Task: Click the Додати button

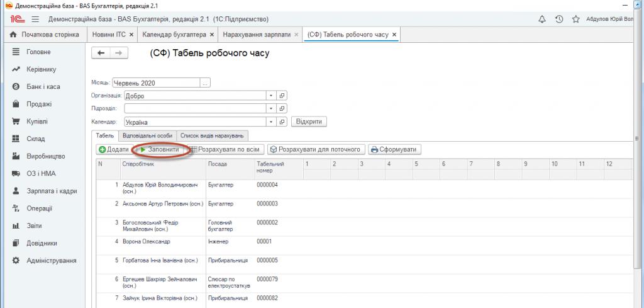Action: click(114, 150)
